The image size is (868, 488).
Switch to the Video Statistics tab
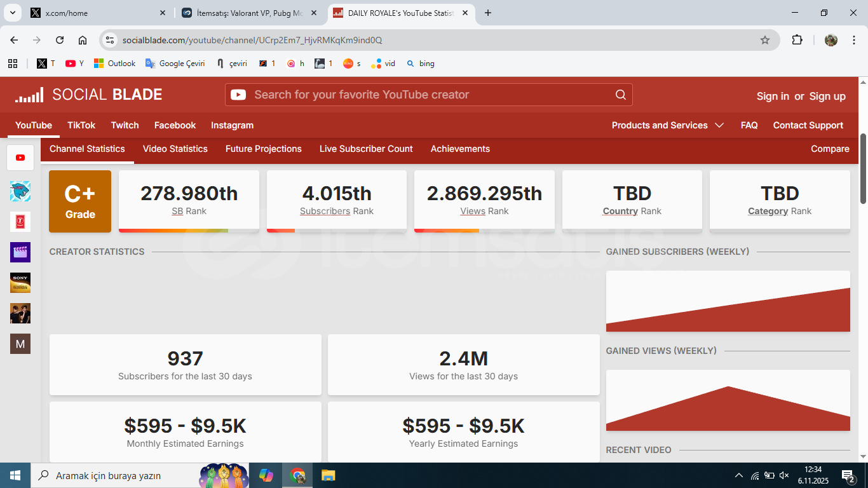click(x=175, y=149)
